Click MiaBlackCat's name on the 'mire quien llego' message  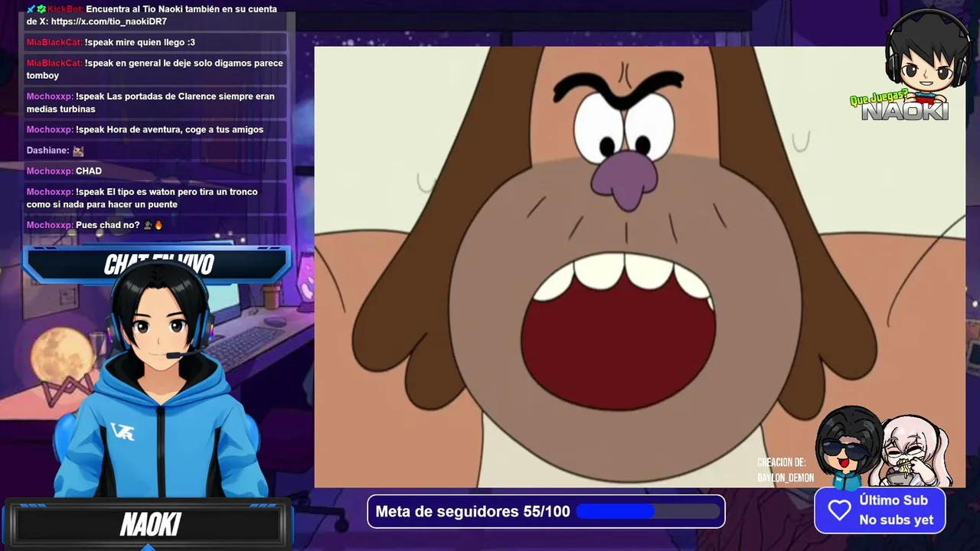coord(54,42)
